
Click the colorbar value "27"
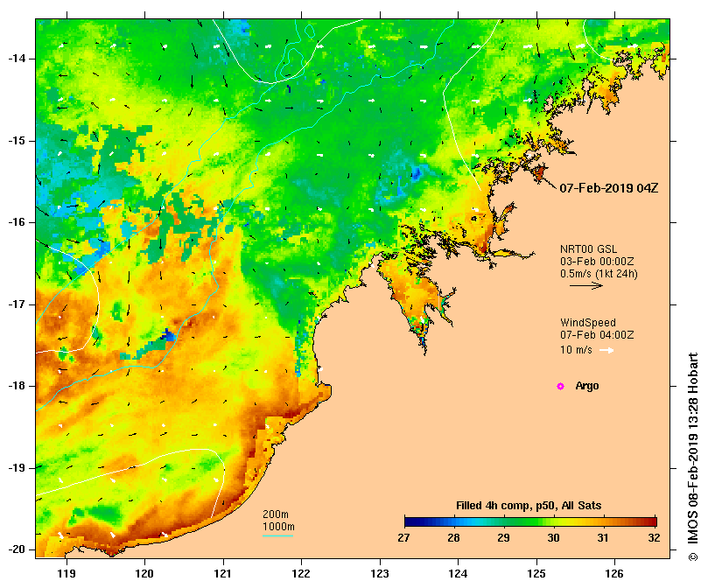coord(403,538)
